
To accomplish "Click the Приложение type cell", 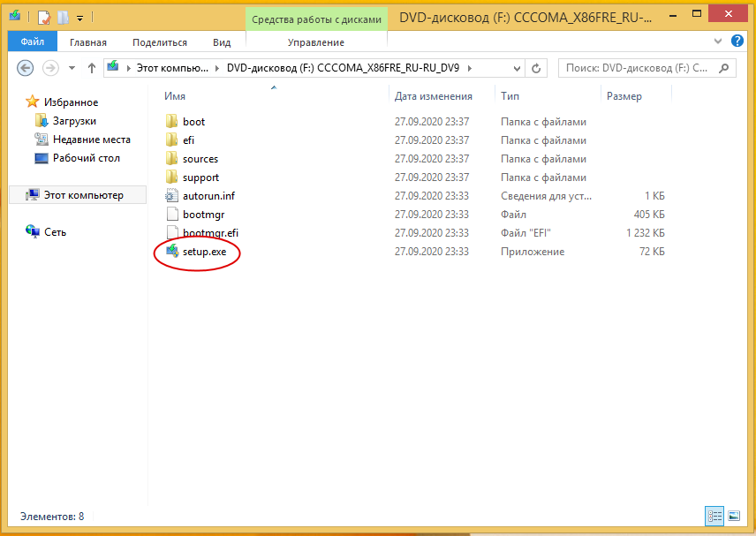I will (x=533, y=252).
